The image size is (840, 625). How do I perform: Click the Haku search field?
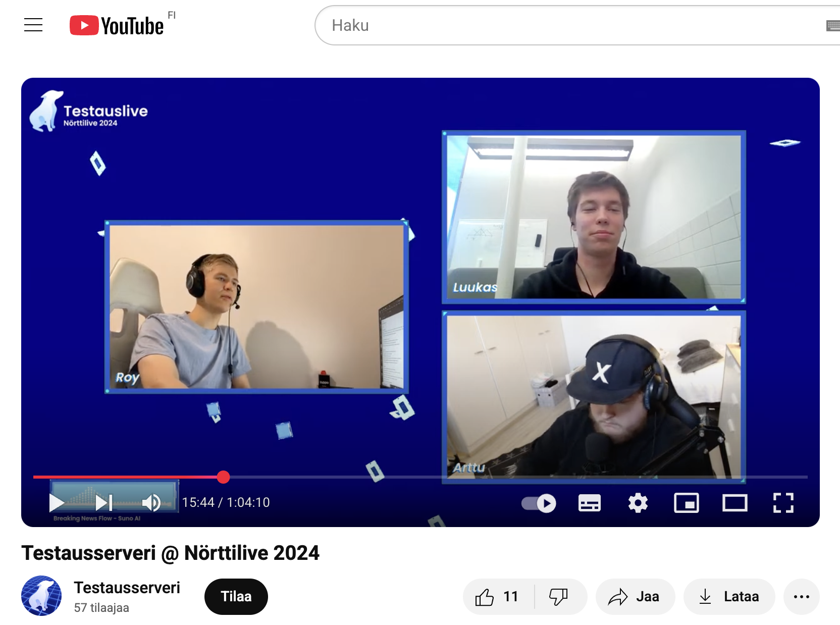[555, 25]
